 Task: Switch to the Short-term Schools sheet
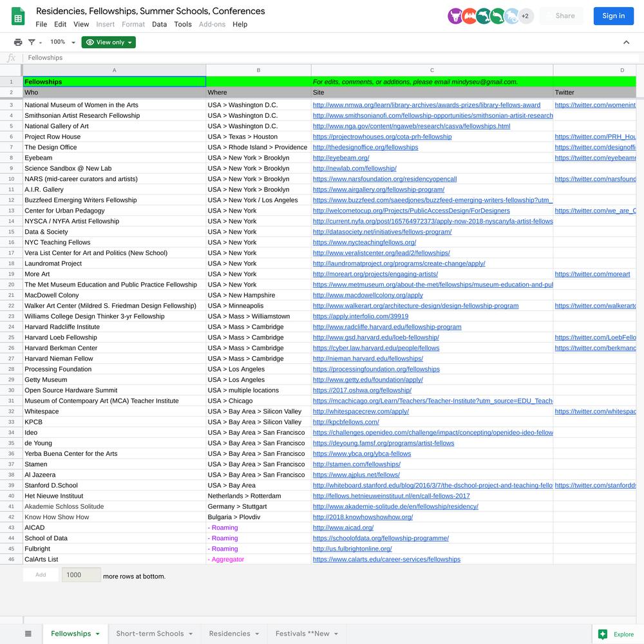pos(150,634)
